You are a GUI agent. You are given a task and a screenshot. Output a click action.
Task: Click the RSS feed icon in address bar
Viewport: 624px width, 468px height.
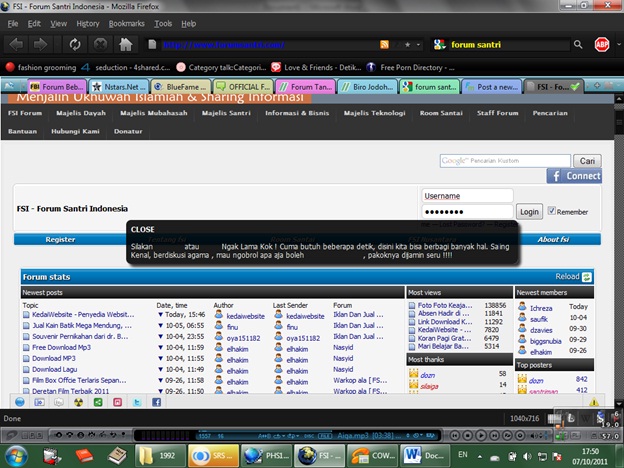384,45
